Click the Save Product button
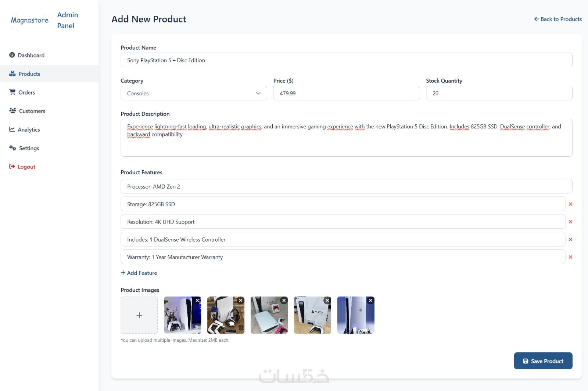Image resolution: width=588 pixels, height=391 pixels. [543, 361]
